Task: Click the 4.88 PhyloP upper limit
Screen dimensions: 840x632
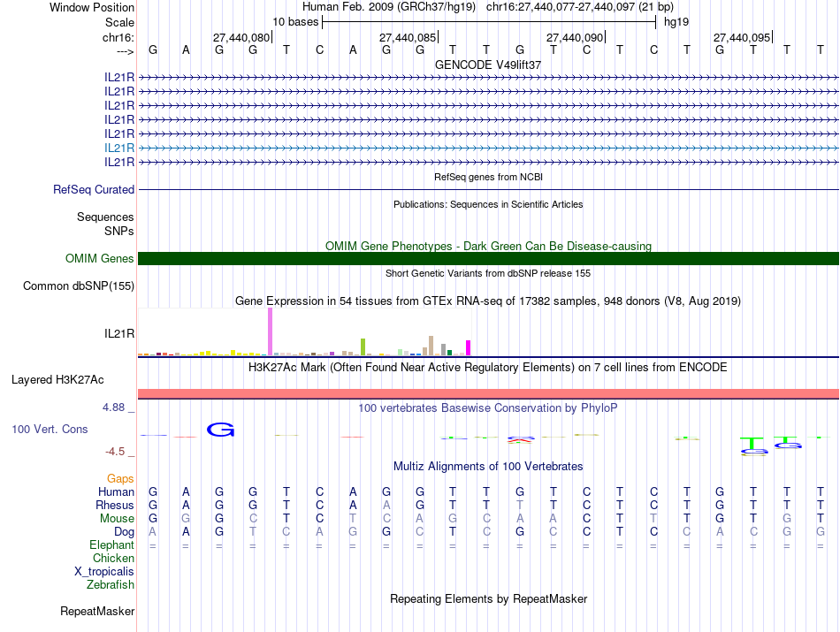Action: click(x=114, y=407)
